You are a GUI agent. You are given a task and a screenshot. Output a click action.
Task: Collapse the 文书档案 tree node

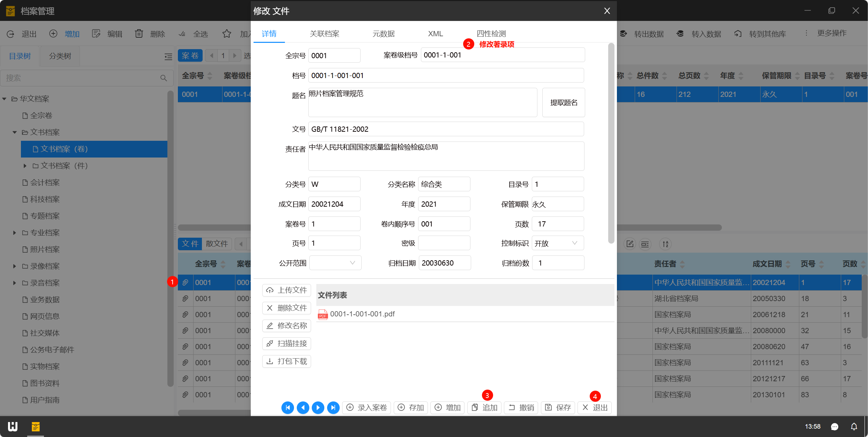click(14, 132)
